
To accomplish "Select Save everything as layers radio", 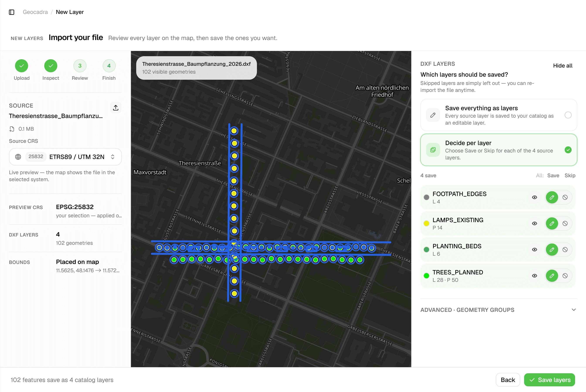I will (x=568, y=115).
